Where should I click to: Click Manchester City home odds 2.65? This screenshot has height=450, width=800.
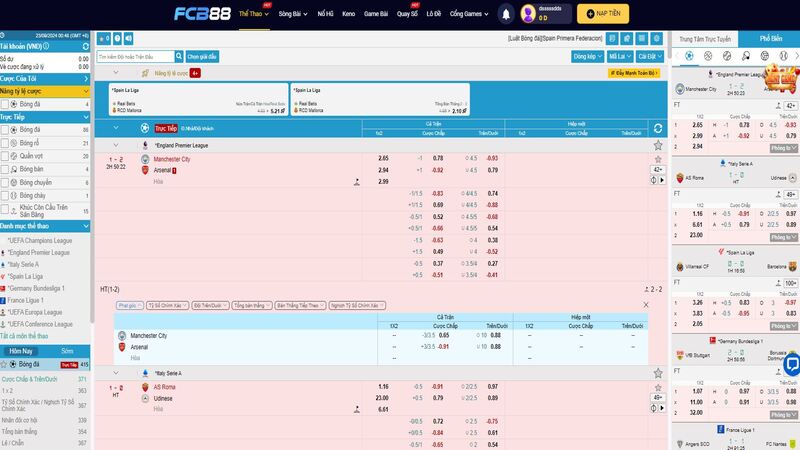[x=384, y=158]
